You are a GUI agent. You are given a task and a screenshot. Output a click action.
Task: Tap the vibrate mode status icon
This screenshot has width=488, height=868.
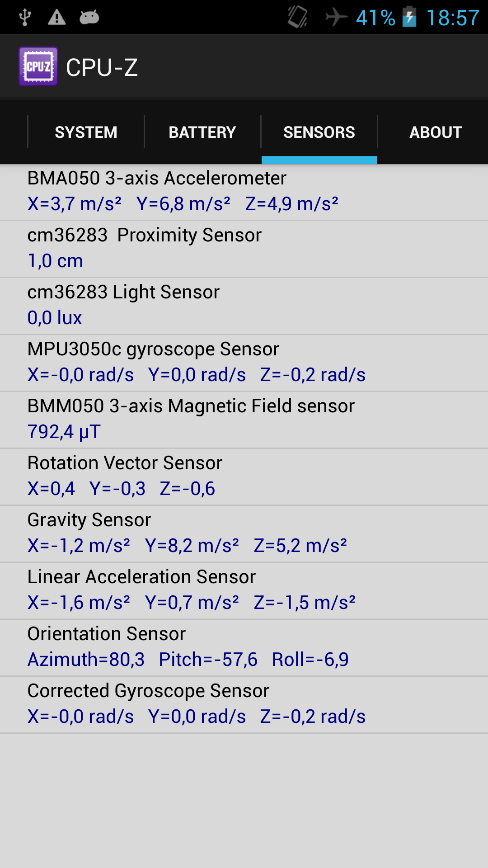(x=298, y=17)
